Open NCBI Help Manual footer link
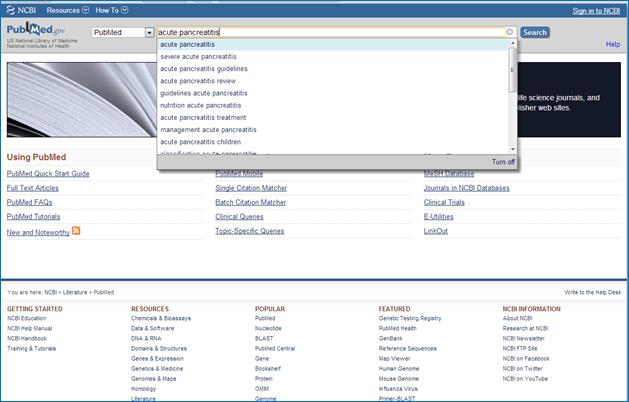The height and width of the screenshot is (402, 629). pos(30,328)
